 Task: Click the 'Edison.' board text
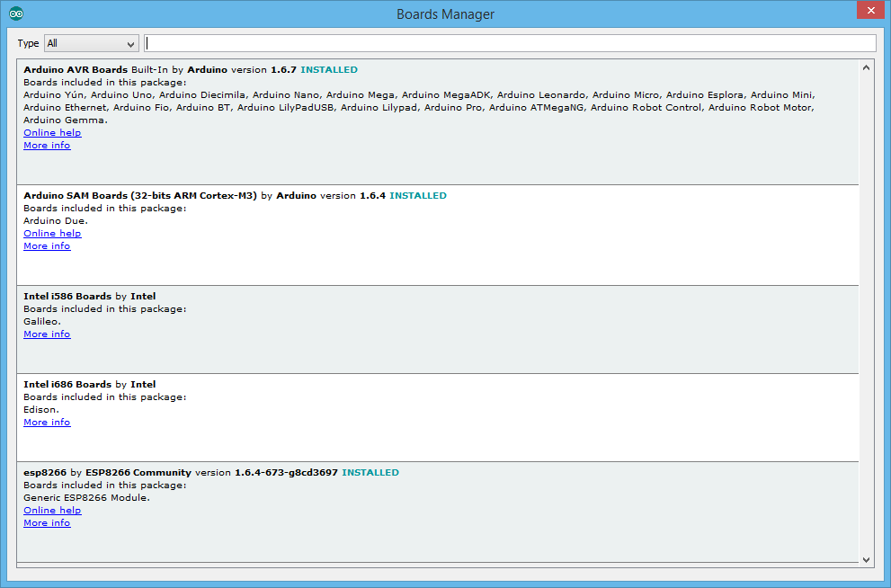tap(41, 409)
